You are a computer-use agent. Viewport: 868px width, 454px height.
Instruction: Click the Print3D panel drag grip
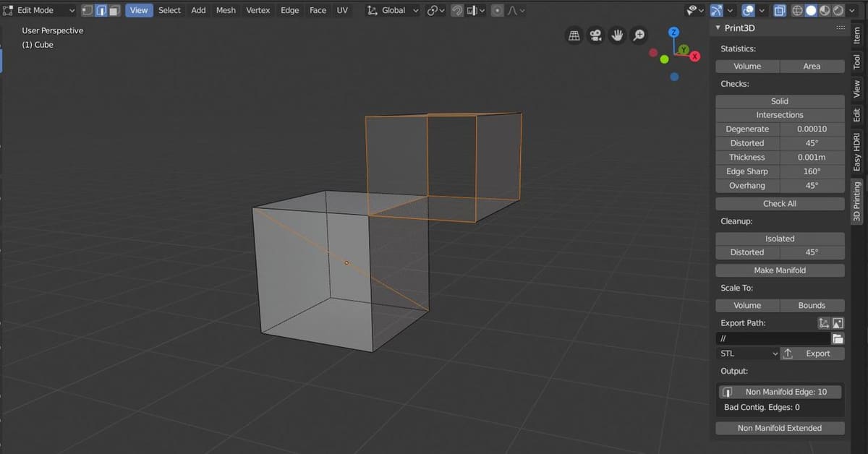[x=840, y=27]
